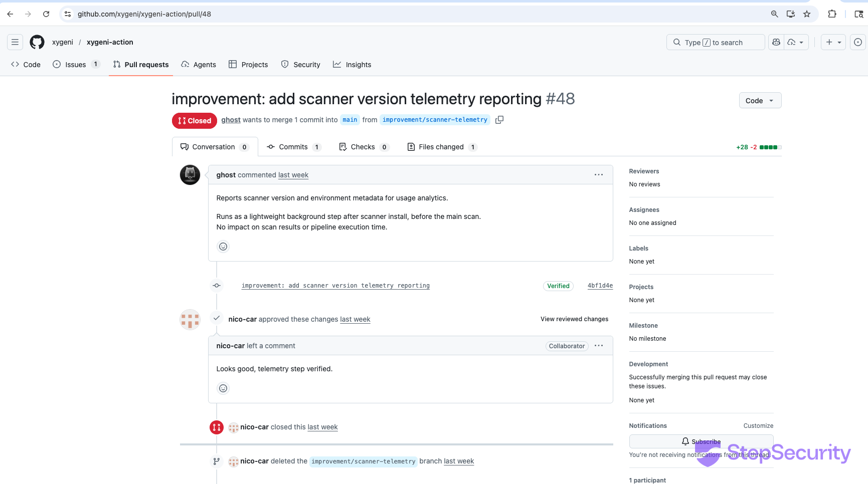Click ghost's avatar image

coord(190,175)
